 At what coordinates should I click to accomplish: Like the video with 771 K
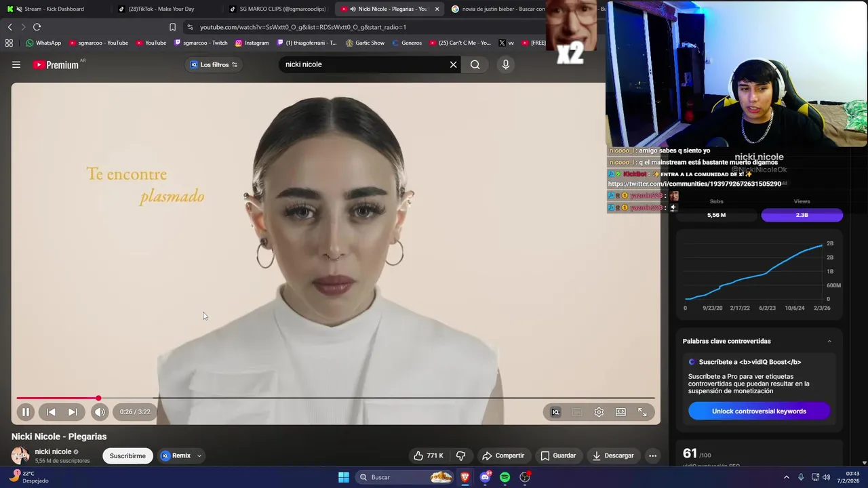click(x=429, y=455)
